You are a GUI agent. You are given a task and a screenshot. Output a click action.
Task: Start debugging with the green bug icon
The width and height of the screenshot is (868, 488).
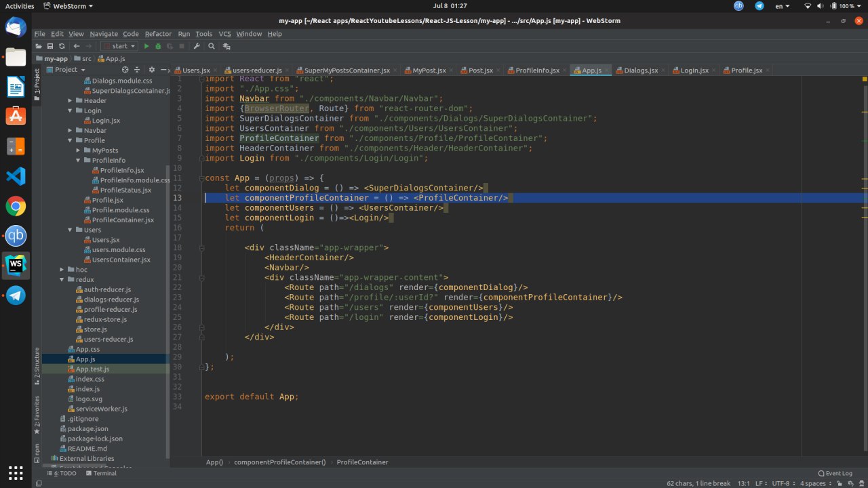pyautogui.click(x=158, y=46)
